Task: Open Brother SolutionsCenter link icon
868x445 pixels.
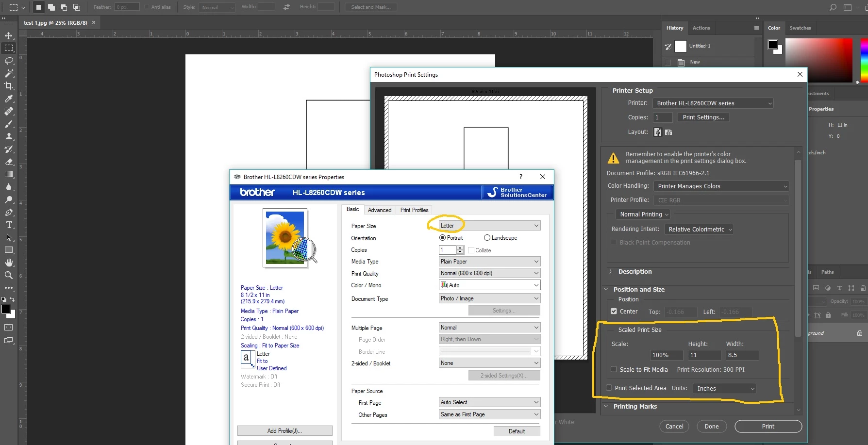Action: coord(517,193)
